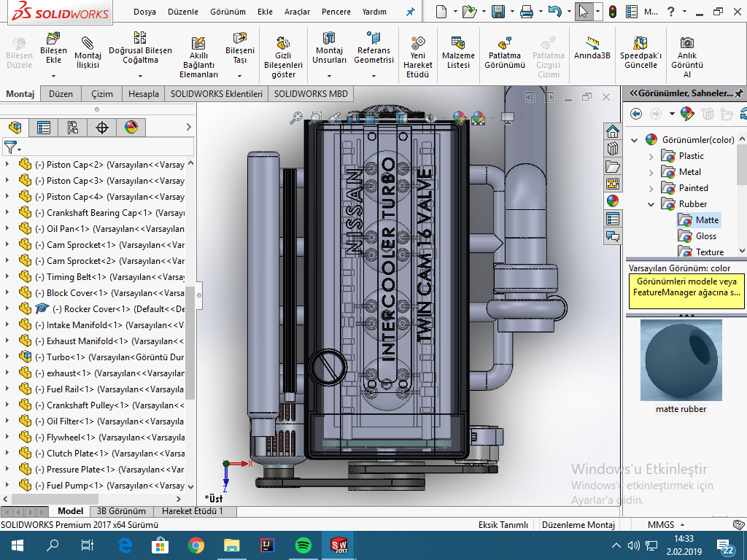Switch to the Çizim tab

pyautogui.click(x=102, y=94)
